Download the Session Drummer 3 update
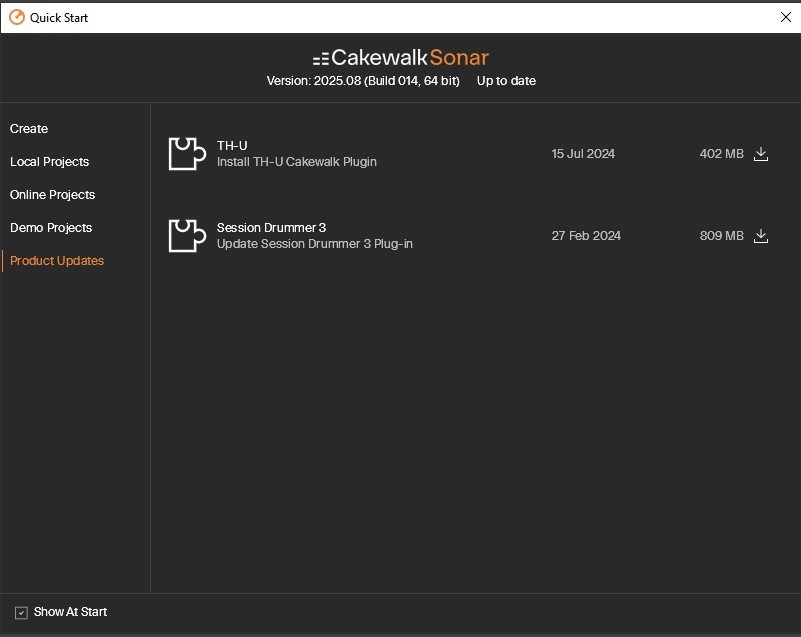 point(761,235)
